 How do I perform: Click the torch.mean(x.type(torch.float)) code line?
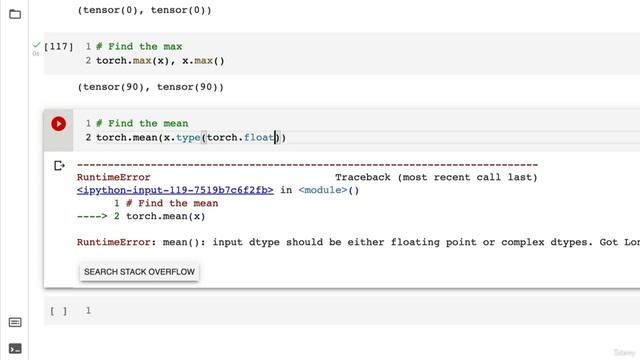(191, 138)
